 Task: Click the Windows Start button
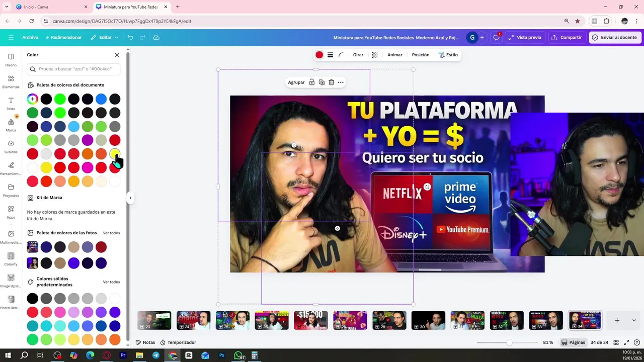(x=8, y=355)
